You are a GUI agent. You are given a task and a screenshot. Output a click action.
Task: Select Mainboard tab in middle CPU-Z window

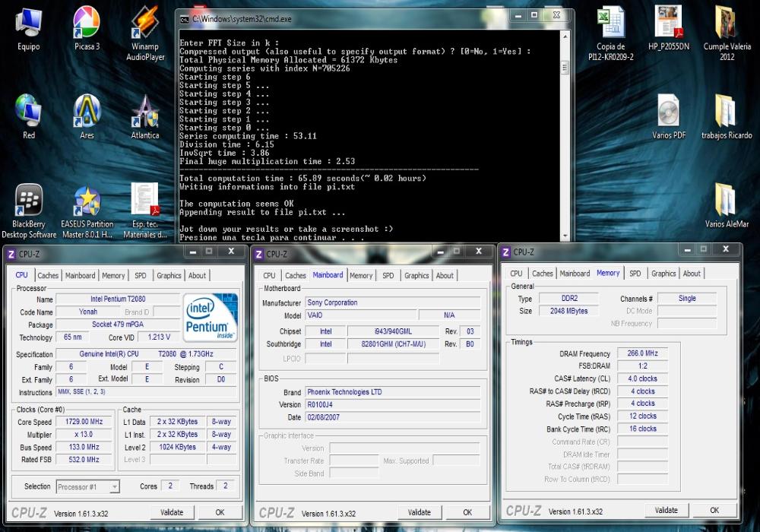(328, 274)
